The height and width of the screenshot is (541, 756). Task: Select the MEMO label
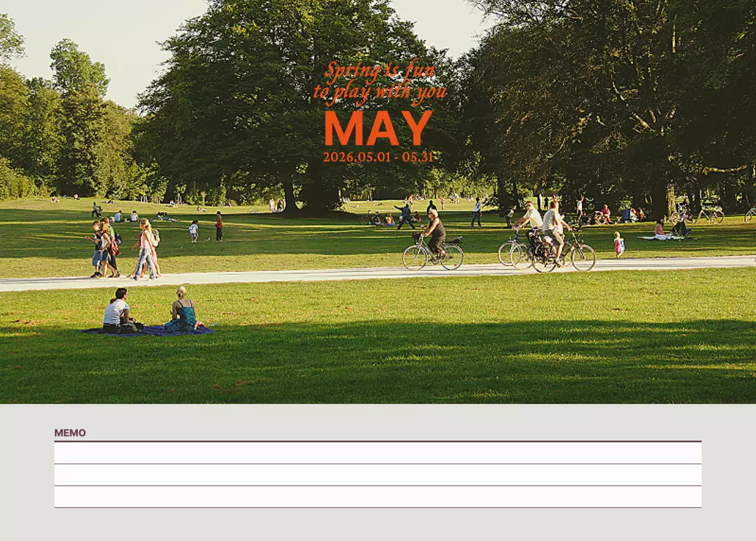pos(70,433)
